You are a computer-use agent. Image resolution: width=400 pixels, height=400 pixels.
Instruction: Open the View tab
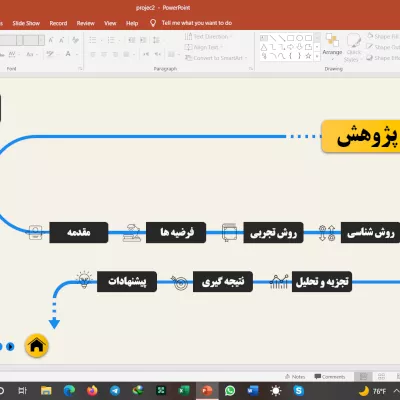coord(110,23)
